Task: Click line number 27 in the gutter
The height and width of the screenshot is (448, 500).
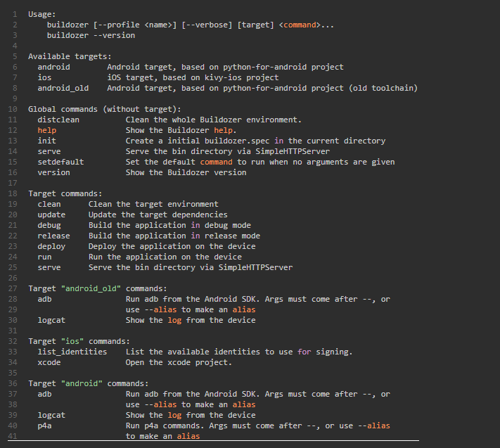Action: (x=13, y=288)
